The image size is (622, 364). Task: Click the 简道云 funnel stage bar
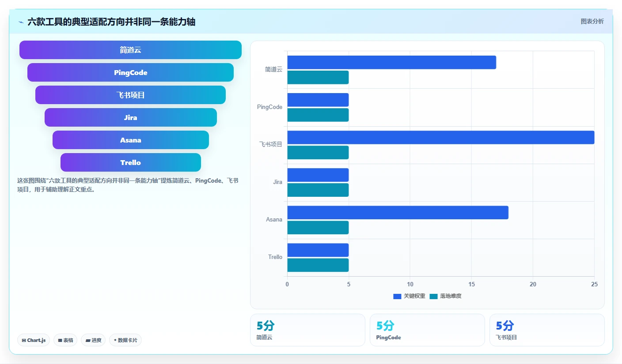click(x=130, y=50)
